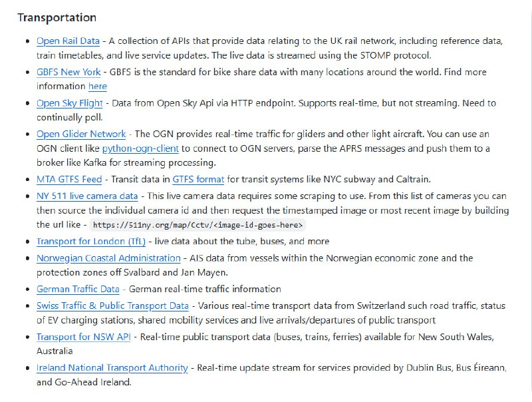Visit the Norwegian Coastal Administration link
The image size is (532, 402).
point(108,258)
